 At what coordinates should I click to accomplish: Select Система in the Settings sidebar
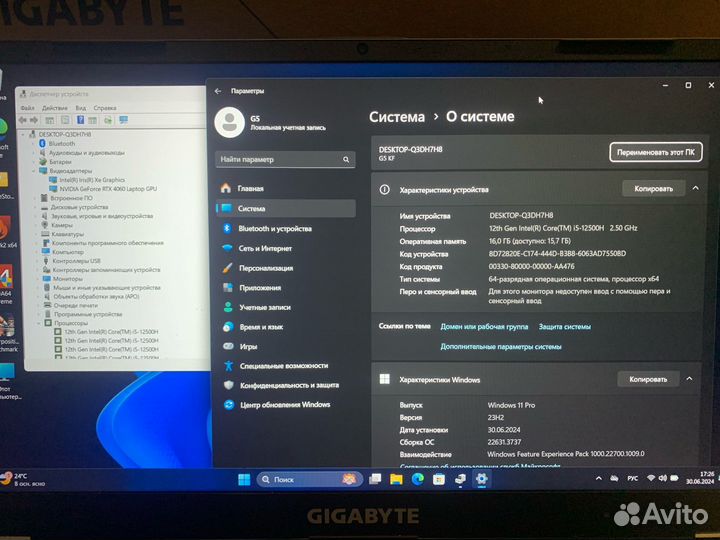pos(285,208)
